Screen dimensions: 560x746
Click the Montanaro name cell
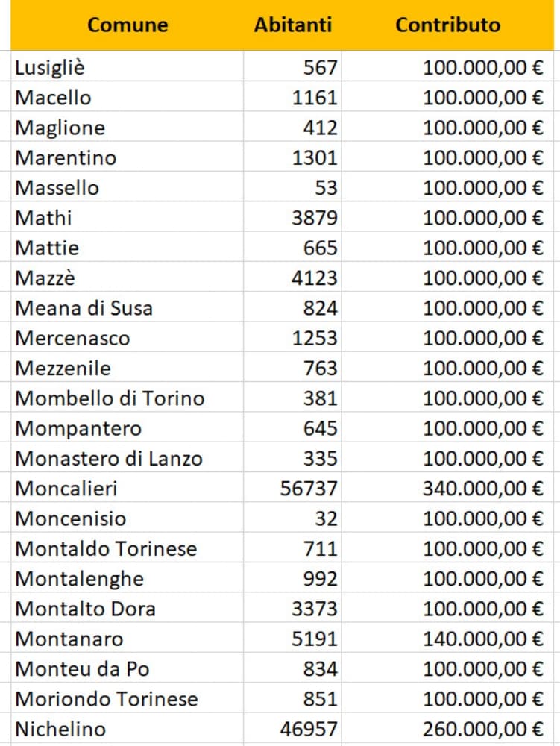pyautogui.click(x=69, y=639)
